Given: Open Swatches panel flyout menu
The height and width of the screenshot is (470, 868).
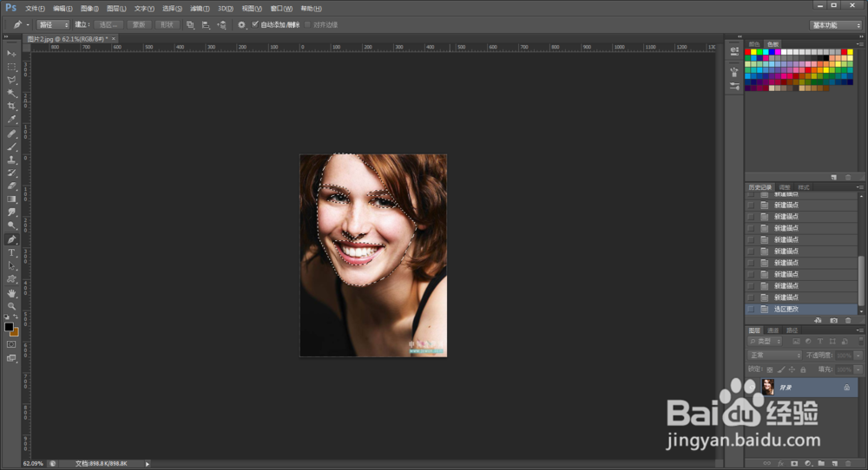Looking at the screenshot, I should [859, 43].
